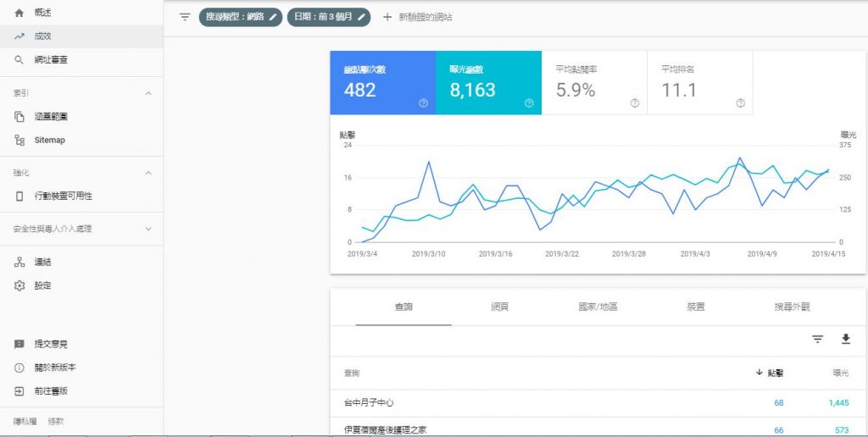Click the table filter rows icon

[817, 339]
